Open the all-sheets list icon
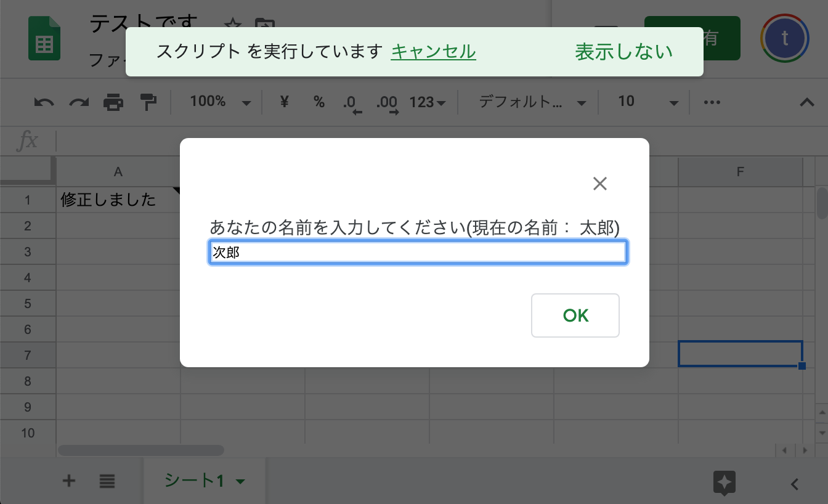 click(107, 481)
